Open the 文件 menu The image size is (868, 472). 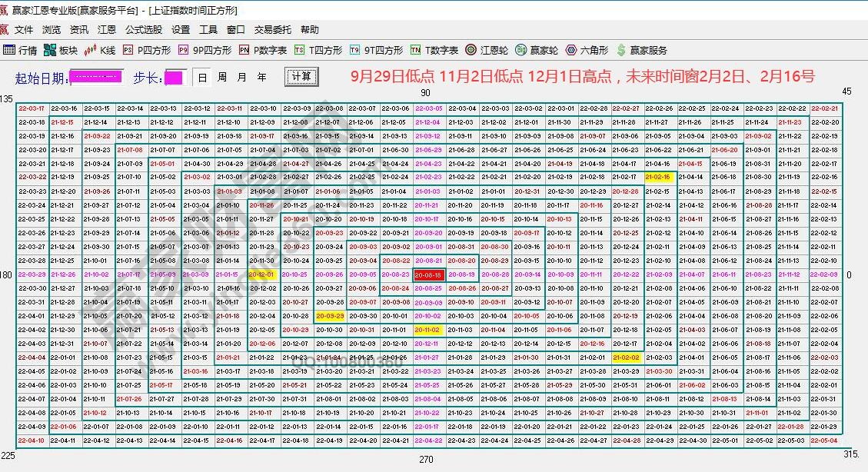[x=24, y=30]
